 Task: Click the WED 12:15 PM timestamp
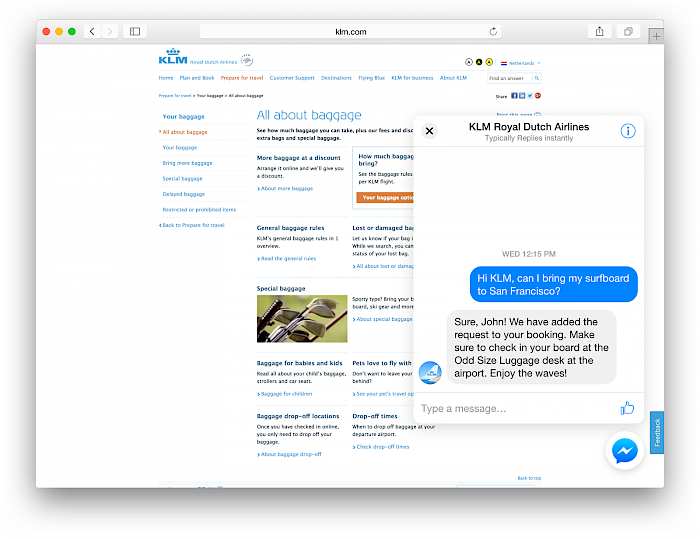(529, 254)
